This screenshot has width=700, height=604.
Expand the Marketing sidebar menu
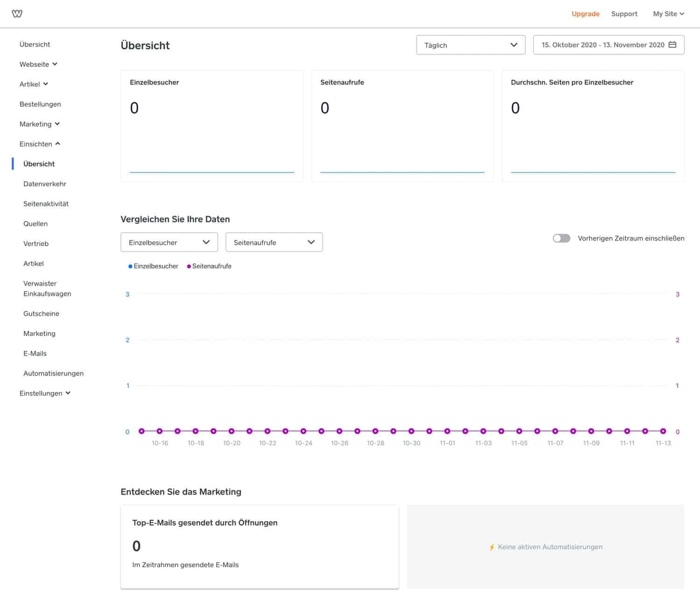(x=39, y=124)
